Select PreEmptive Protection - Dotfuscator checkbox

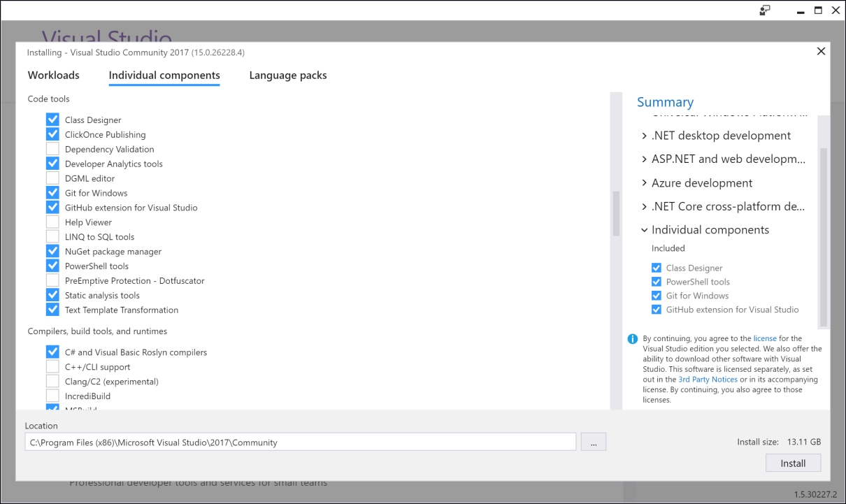click(52, 281)
